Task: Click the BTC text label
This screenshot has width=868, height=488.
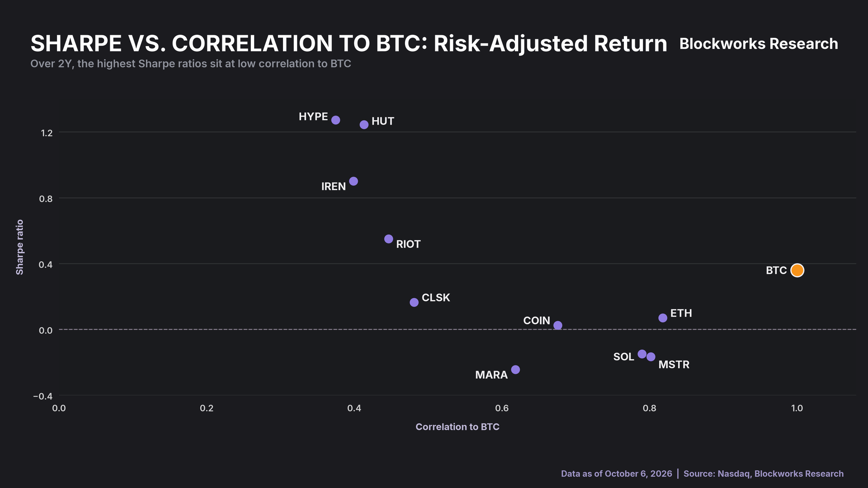Action: [776, 271]
